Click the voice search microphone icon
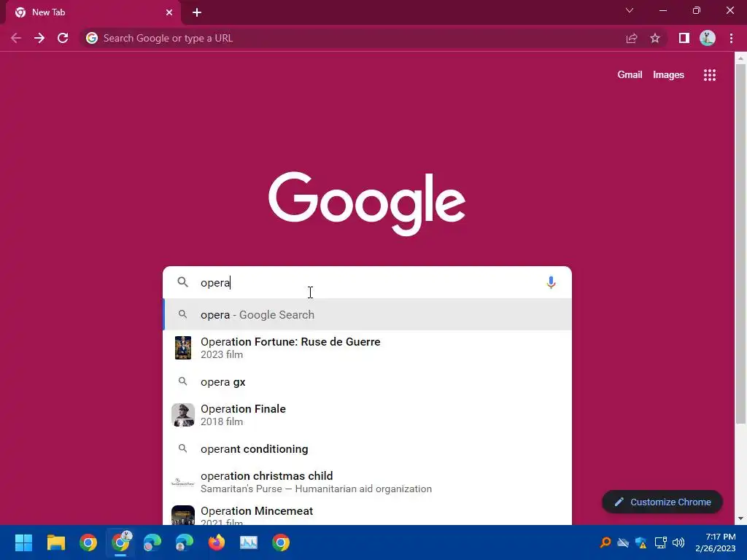The width and height of the screenshot is (747, 560). pyautogui.click(x=551, y=282)
